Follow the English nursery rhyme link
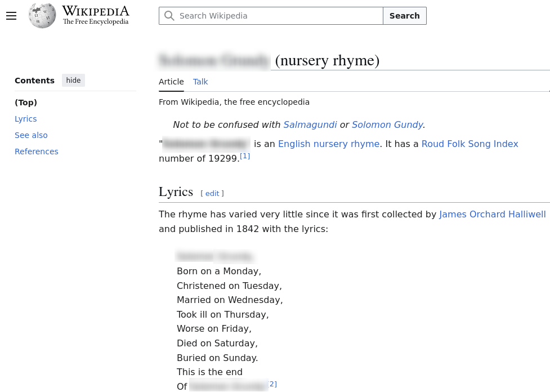Image resolution: width=550 pixels, height=392 pixels. 329,144
